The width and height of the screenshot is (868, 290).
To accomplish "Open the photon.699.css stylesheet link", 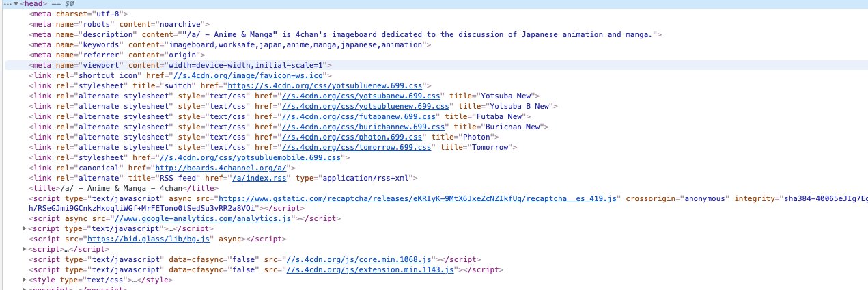I will (353, 137).
